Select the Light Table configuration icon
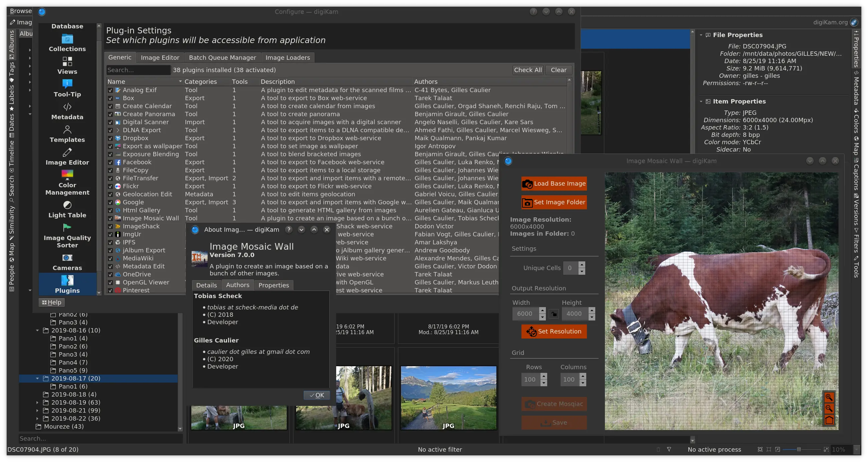868x462 pixels. 67,205
